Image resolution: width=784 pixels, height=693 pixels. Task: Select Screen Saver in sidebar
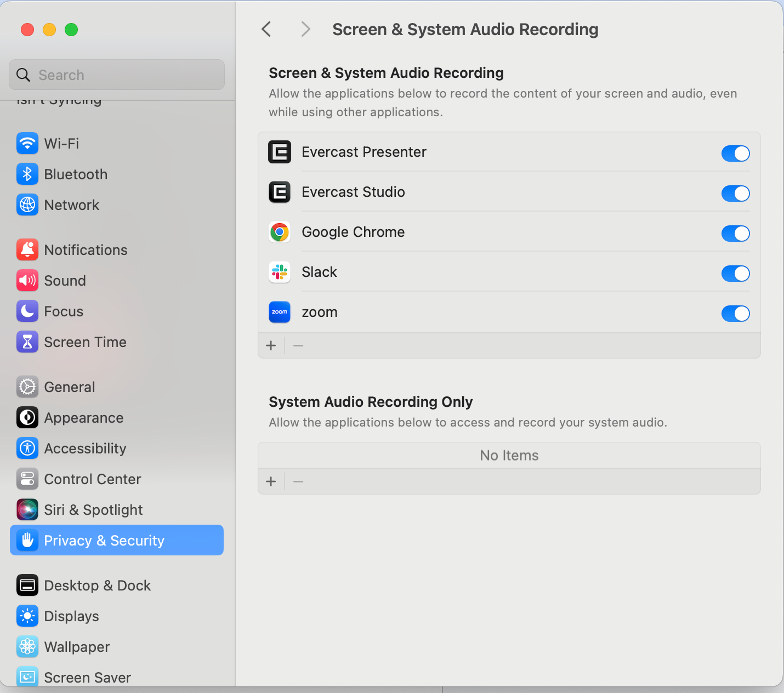117,675
